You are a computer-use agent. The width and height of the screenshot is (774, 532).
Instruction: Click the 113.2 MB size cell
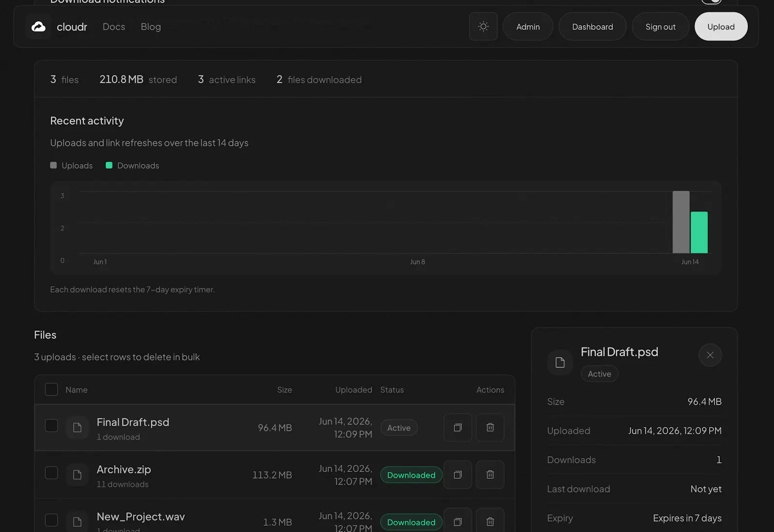pos(272,475)
